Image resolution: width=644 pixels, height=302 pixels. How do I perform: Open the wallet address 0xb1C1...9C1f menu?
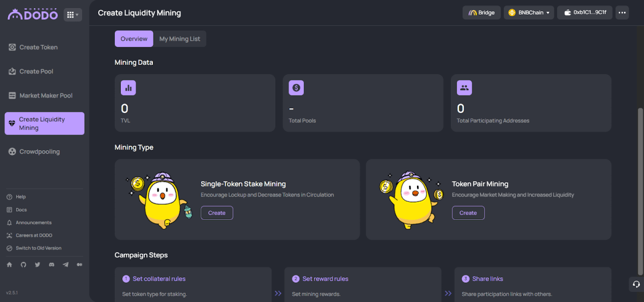[584, 12]
